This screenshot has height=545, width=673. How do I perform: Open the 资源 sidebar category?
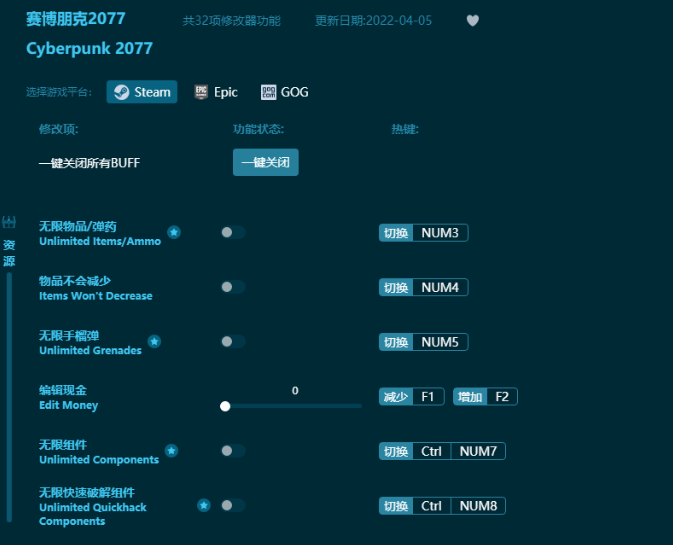[9, 253]
